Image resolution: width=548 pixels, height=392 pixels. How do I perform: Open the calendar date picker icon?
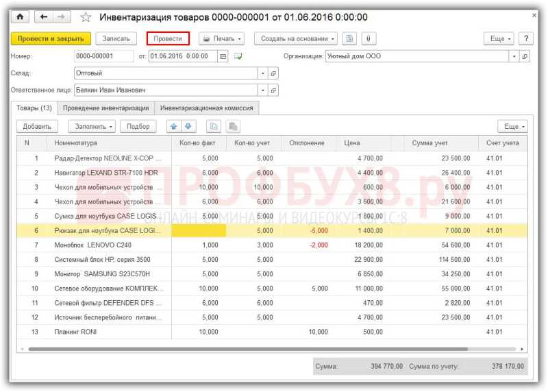(223, 56)
